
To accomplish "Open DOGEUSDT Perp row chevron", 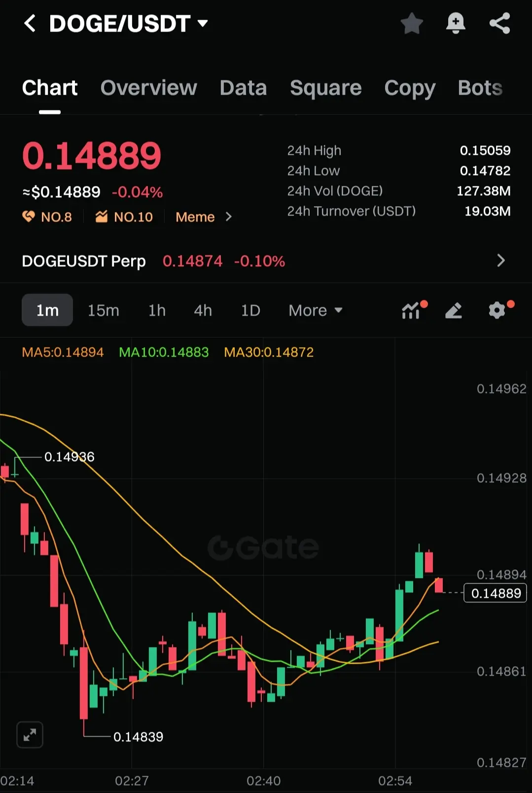I will point(501,260).
